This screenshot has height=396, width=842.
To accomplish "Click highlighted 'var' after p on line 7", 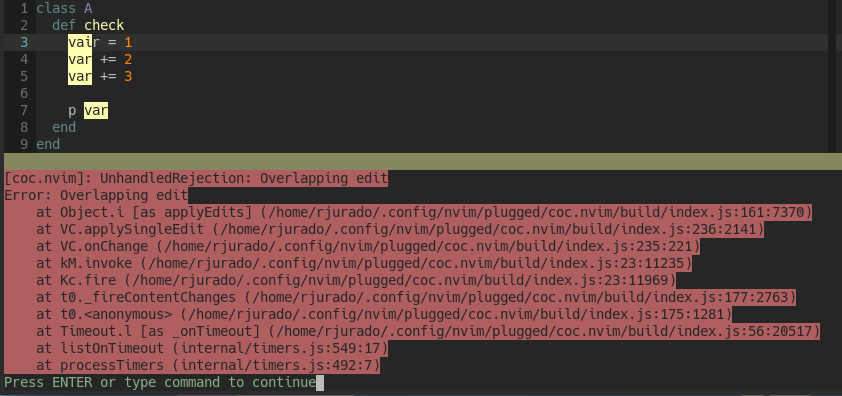I will click(x=96, y=111).
